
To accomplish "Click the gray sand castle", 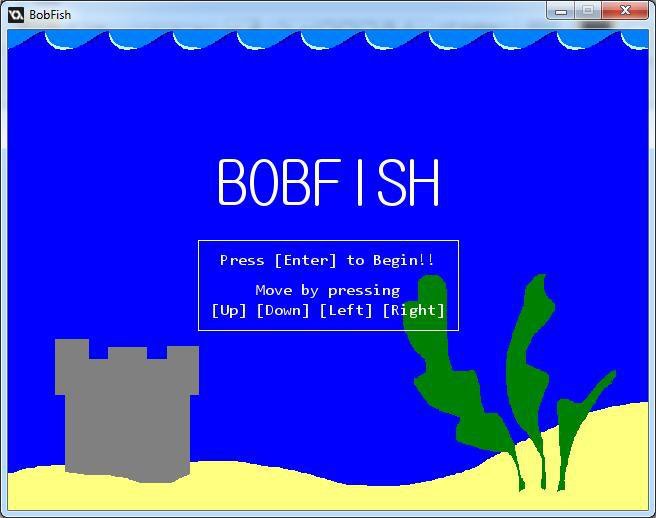I will click(x=127, y=410).
